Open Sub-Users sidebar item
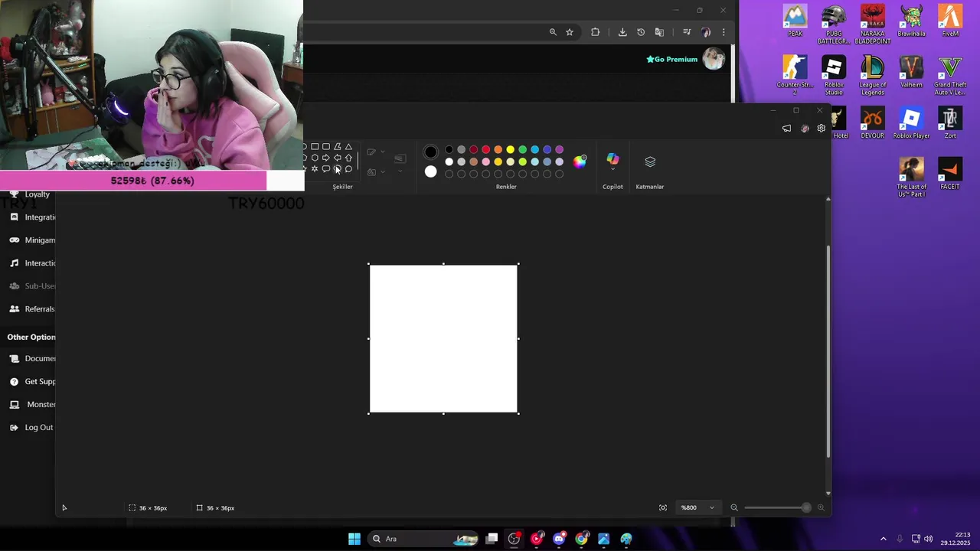Screen dimensions: 980x551 pos(32,286)
